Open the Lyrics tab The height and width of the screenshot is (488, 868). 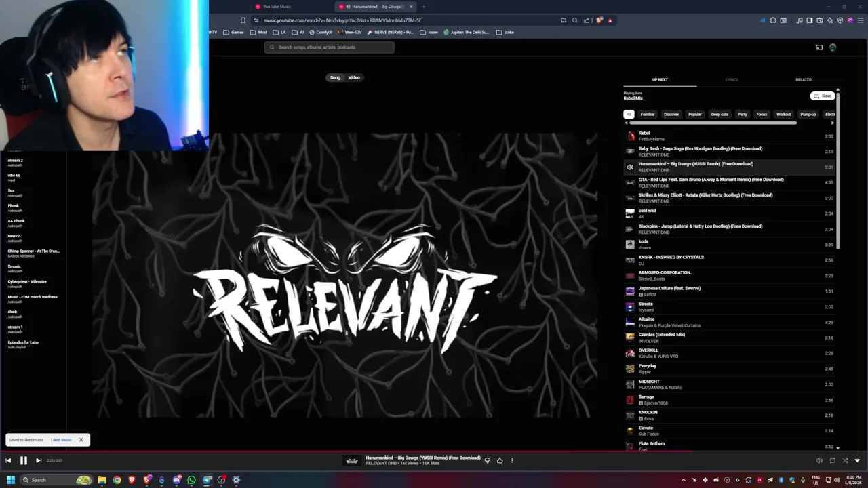(732, 79)
